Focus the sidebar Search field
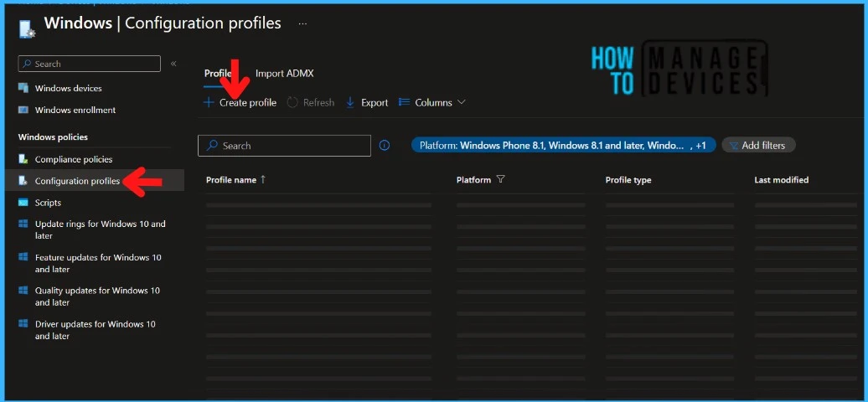The height and width of the screenshot is (402, 868). click(x=89, y=64)
